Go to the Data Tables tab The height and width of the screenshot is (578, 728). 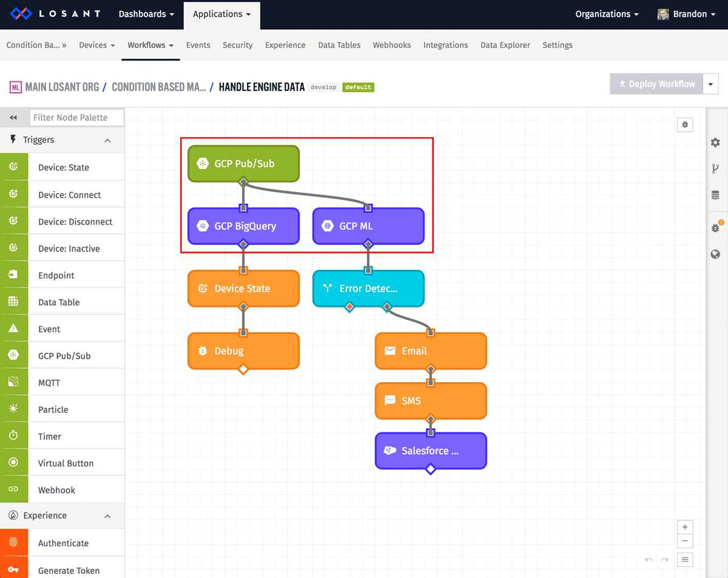[339, 45]
